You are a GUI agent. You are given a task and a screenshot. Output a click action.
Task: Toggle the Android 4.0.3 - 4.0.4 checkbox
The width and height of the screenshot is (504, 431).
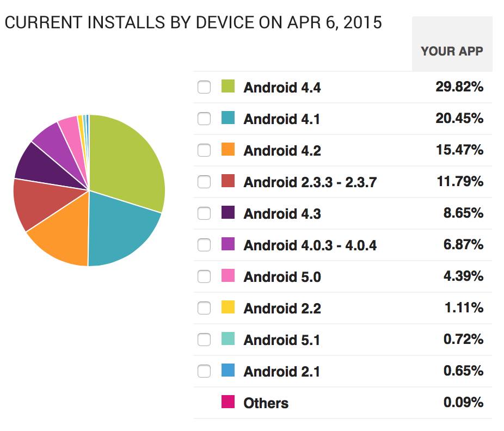(x=204, y=245)
